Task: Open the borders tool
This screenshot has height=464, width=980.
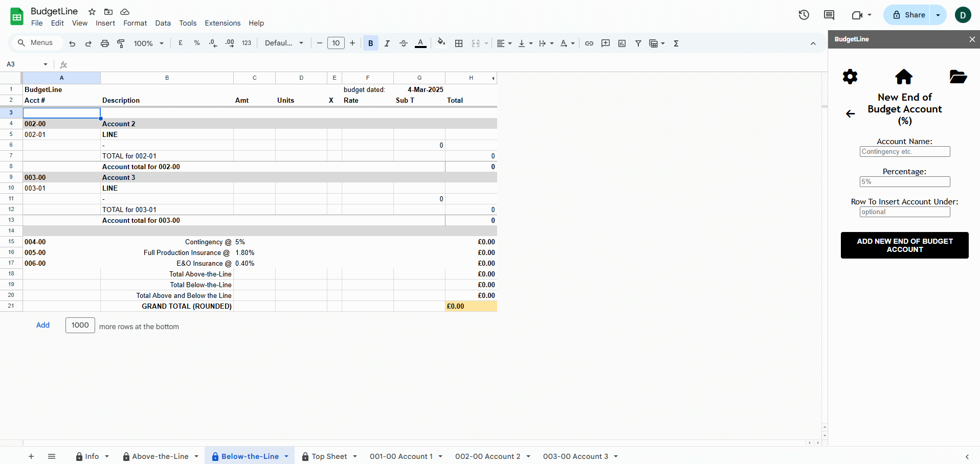Action: (x=459, y=43)
